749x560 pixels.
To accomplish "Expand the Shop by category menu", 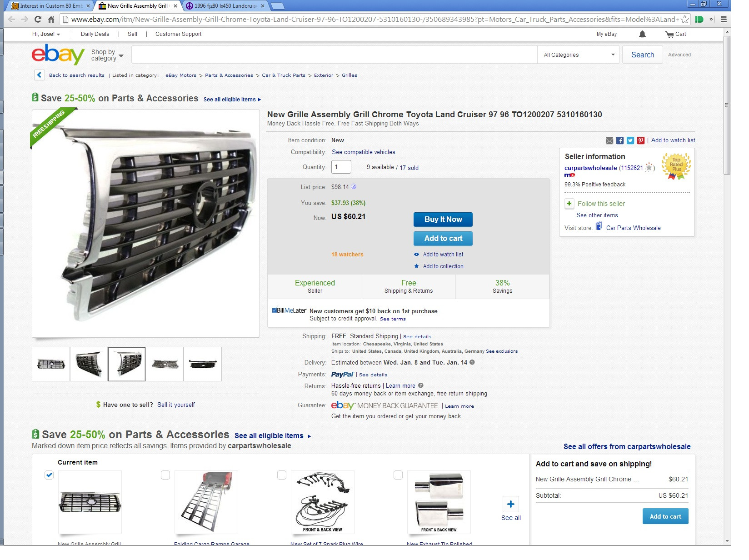I will (x=107, y=55).
